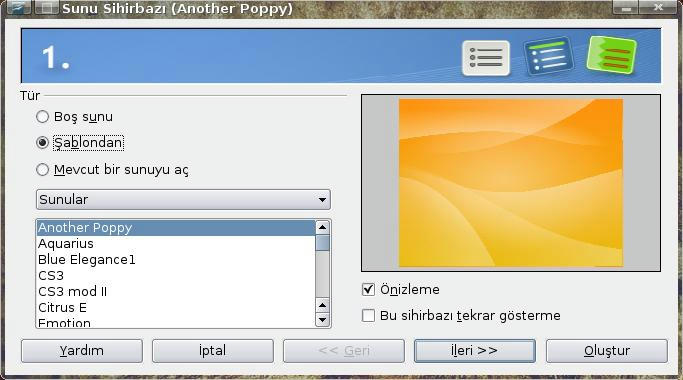Image resolution: width=683 pixels, height=380 pixels.
Task: Select CS3 mod II template
Action: pos(176,292)
